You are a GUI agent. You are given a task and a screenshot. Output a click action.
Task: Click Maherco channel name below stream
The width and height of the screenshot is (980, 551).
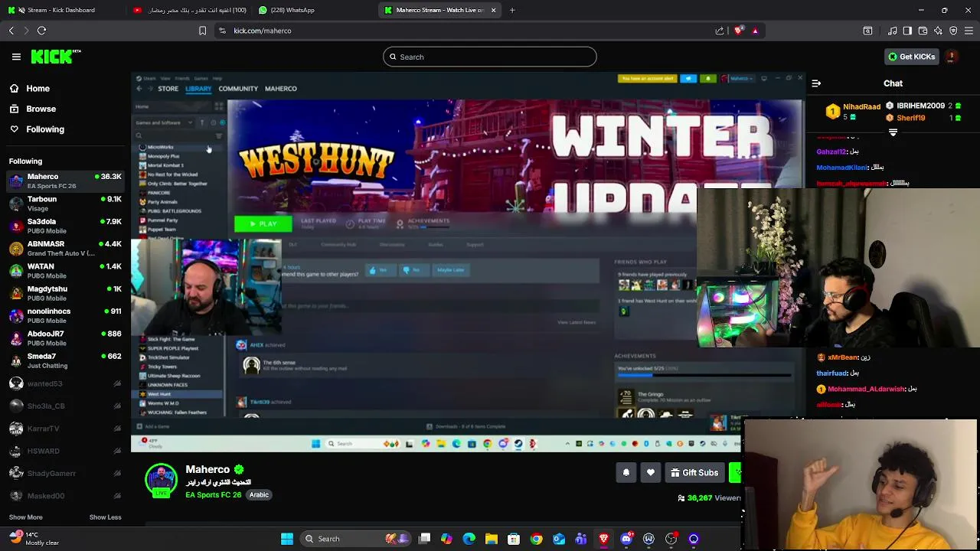(x=207, y=469)
